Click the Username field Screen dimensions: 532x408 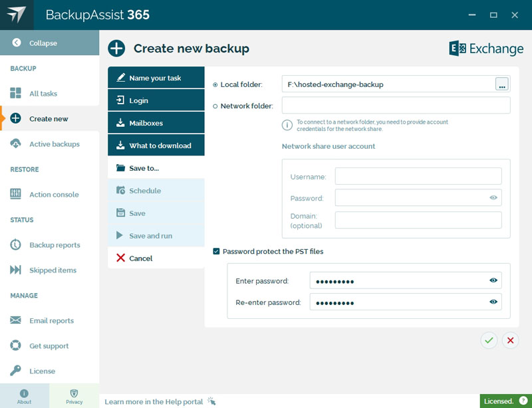[418, 176]
